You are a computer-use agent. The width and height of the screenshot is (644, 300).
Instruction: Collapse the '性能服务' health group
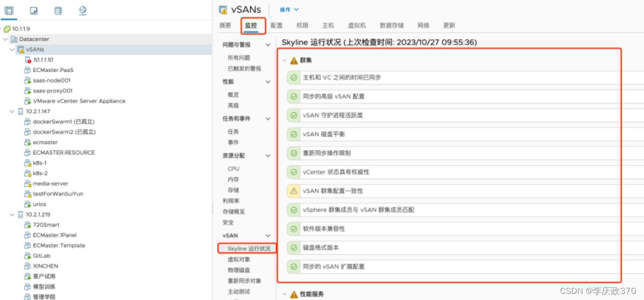[x=284, y=294]
